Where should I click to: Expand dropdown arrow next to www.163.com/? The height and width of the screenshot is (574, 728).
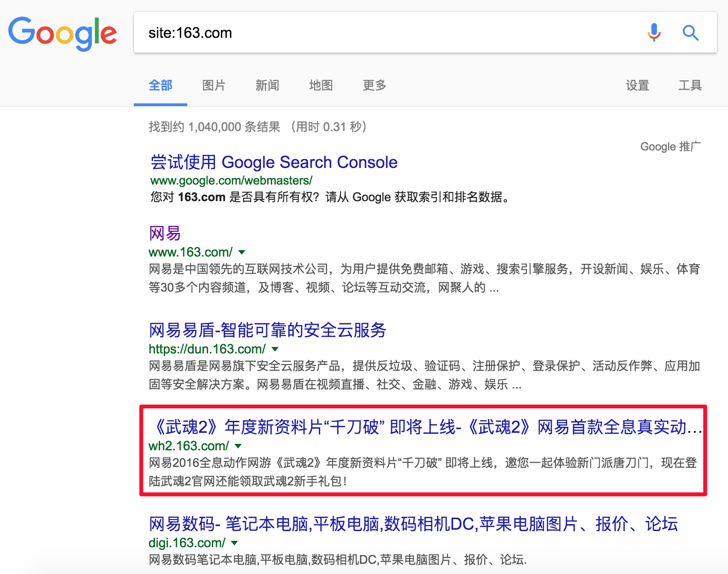(242, 252)
